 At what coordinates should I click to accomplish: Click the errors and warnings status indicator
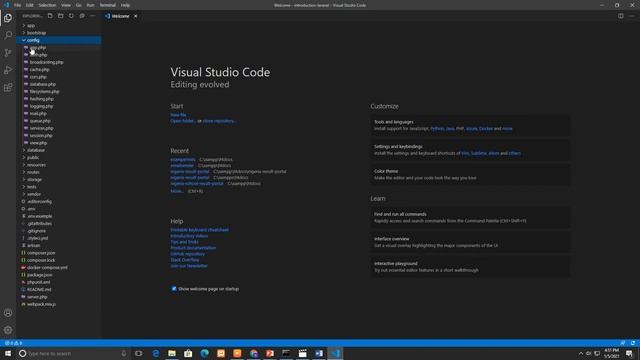(x=13, y=343)
